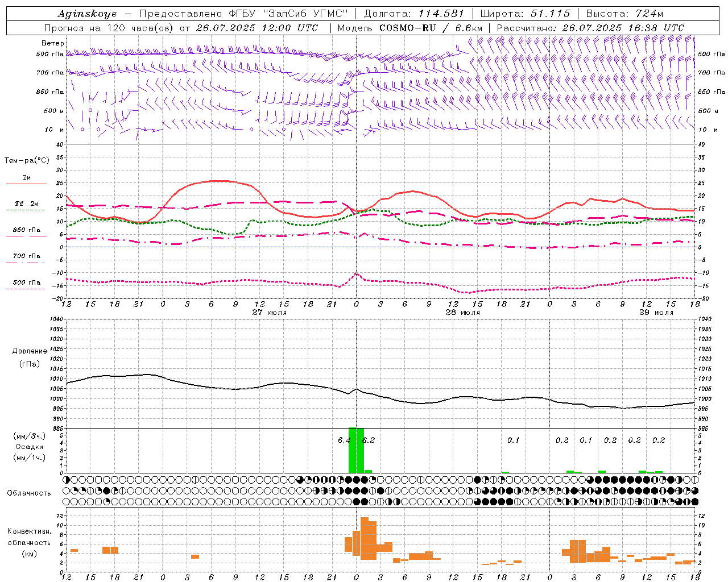The width and height of the screenshot is (728, 582).
Task: Click the model name COSMO-RU / 6.6км
Action: [x=431, y=28]
